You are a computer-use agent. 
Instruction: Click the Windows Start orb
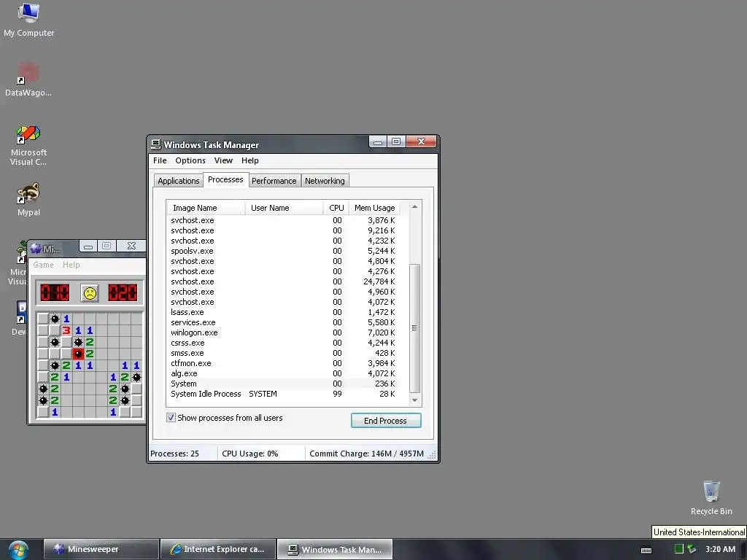18,550
